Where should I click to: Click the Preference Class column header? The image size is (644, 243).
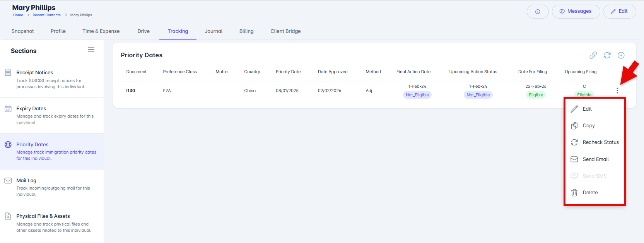tap(180, 72)
